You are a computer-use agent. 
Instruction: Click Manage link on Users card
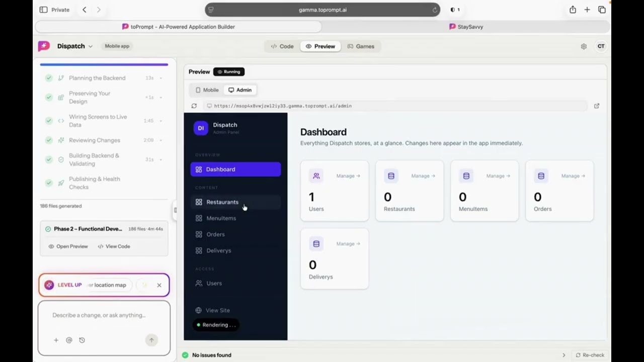[x=348, y=176]
